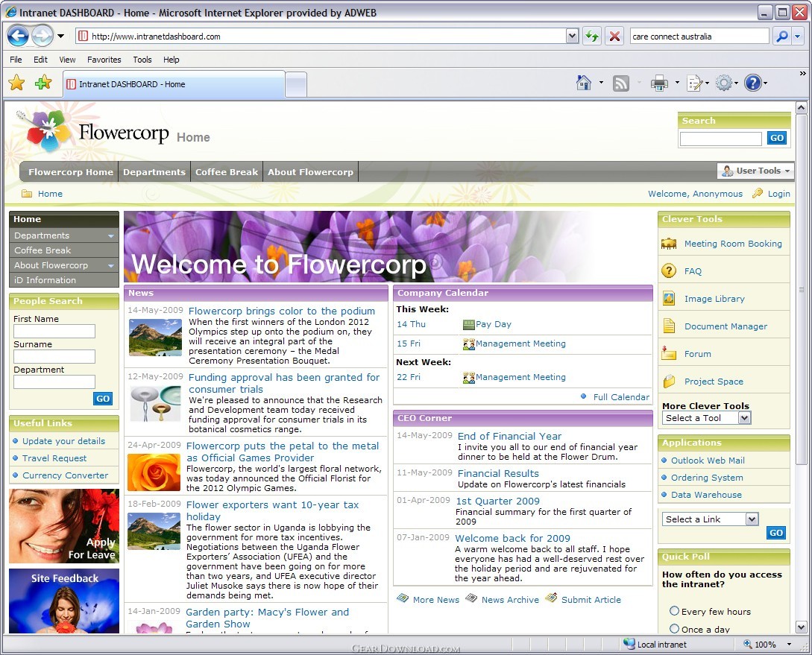The image size is (812, 655).
Task: Expand the address bar URL history dropdown
Action: point(572,37)
